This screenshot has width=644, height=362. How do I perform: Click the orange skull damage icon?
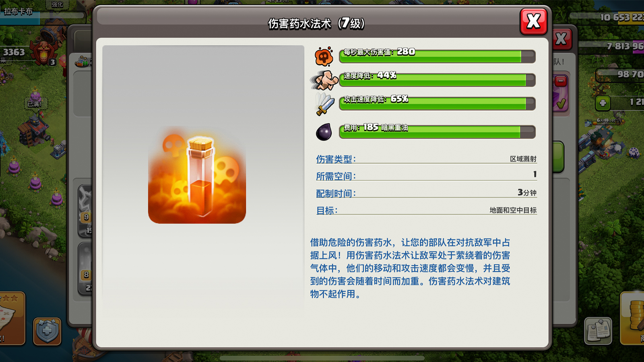(324, 57)
